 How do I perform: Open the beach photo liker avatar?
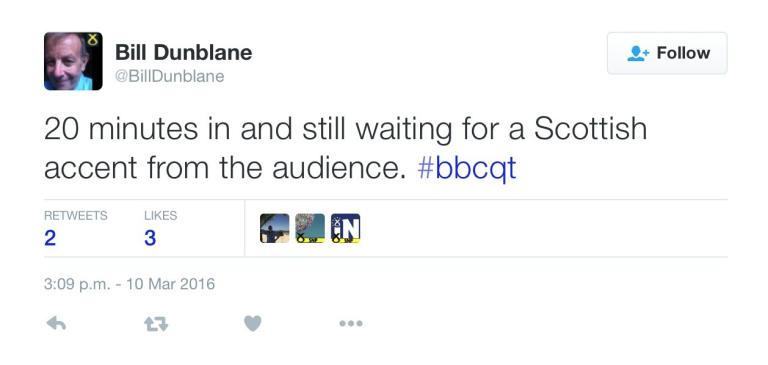275,228
